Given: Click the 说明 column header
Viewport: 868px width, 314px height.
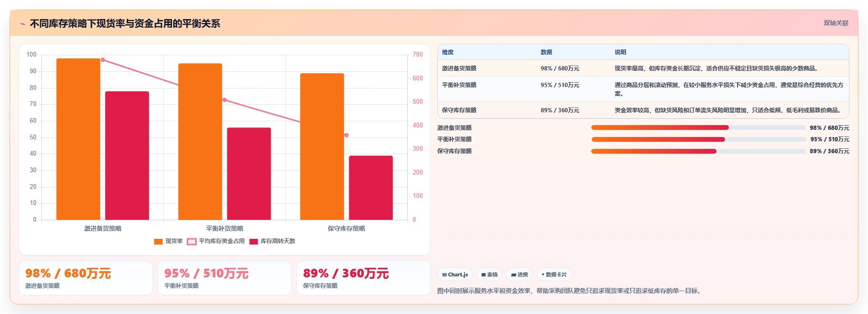Looking at the screenshot, I should click(x=620, y=52).
